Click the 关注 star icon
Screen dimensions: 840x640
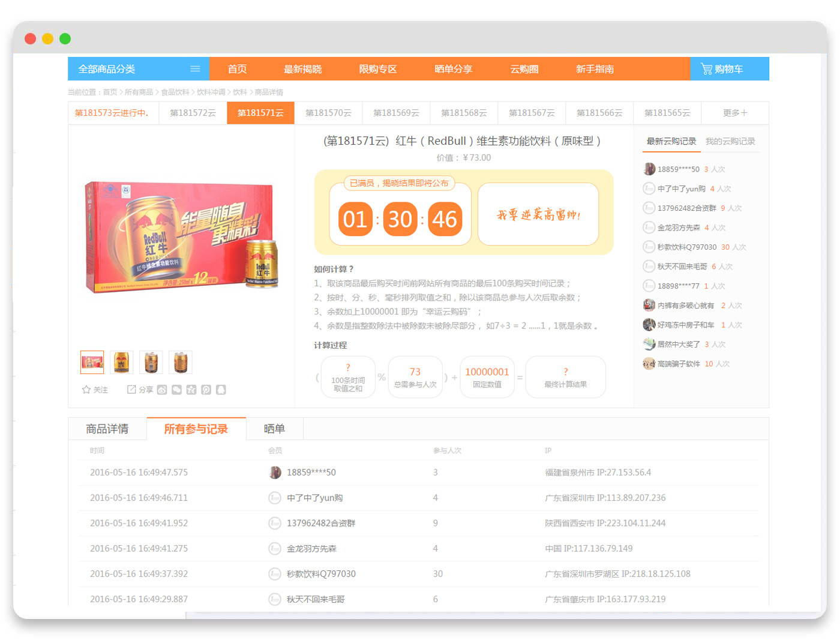(86, 390)
